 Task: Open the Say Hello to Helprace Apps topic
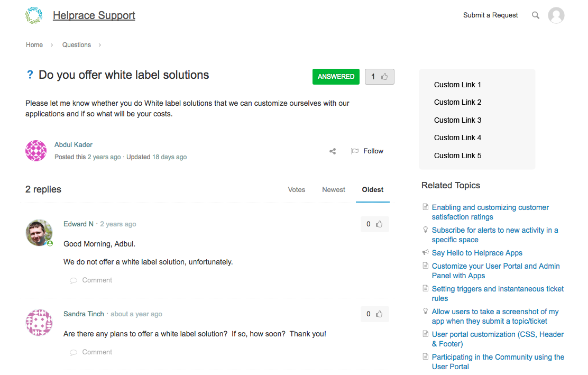477,253
